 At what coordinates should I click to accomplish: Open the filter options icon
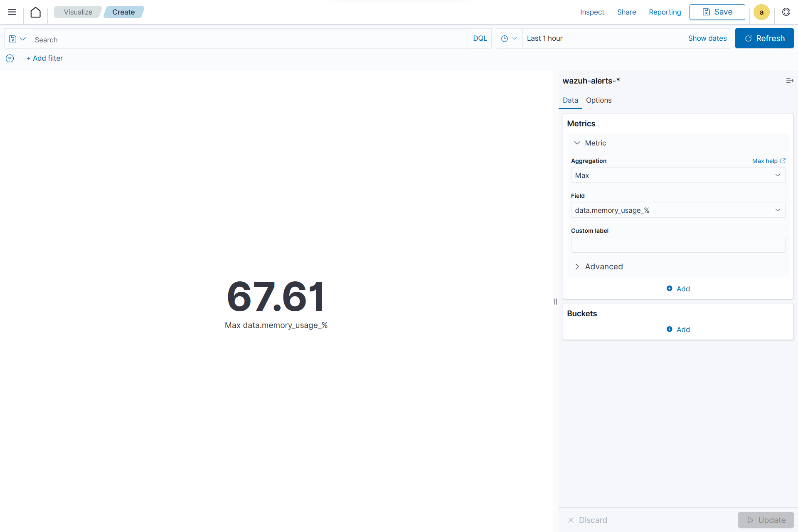10,59
